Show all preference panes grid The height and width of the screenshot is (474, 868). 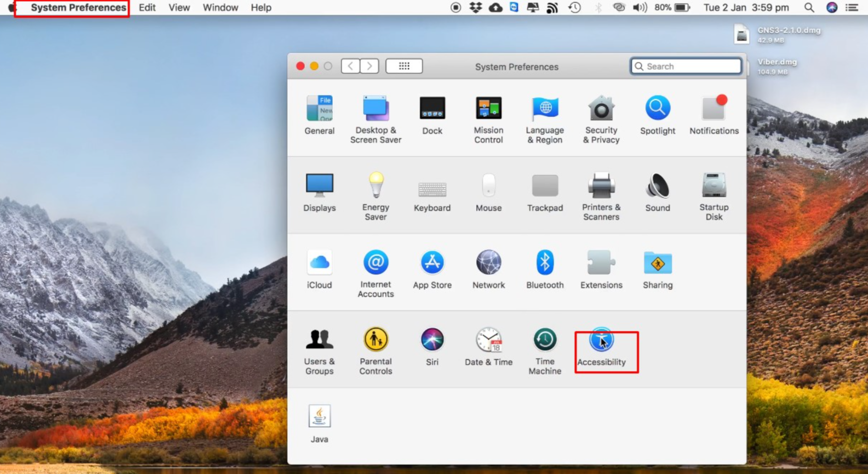coord(403,65)
